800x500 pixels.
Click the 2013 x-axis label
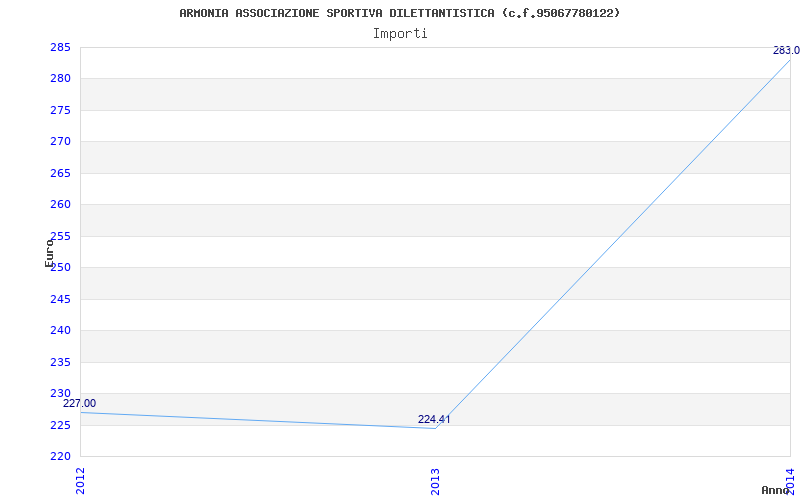[x=435, y=481]
